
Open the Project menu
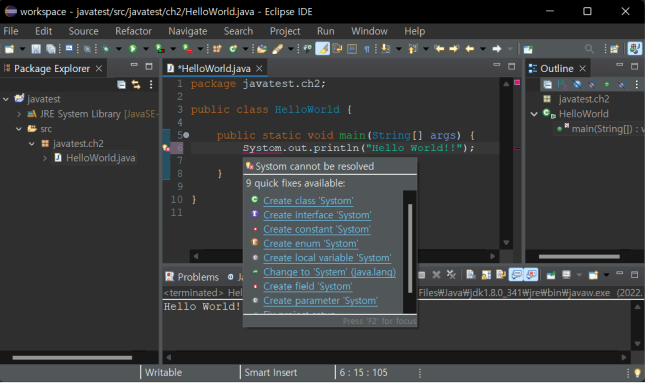(285, 31)
